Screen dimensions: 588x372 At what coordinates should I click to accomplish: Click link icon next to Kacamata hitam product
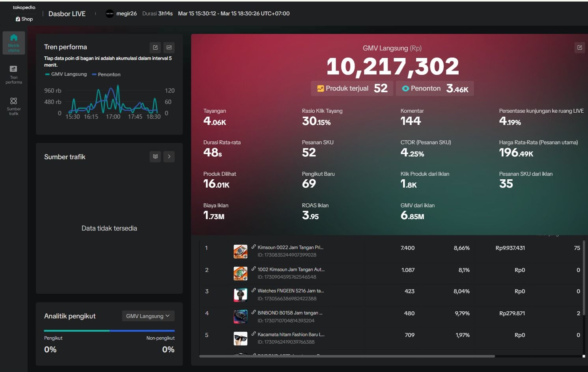pyautogui.click(x=254, y=334)
